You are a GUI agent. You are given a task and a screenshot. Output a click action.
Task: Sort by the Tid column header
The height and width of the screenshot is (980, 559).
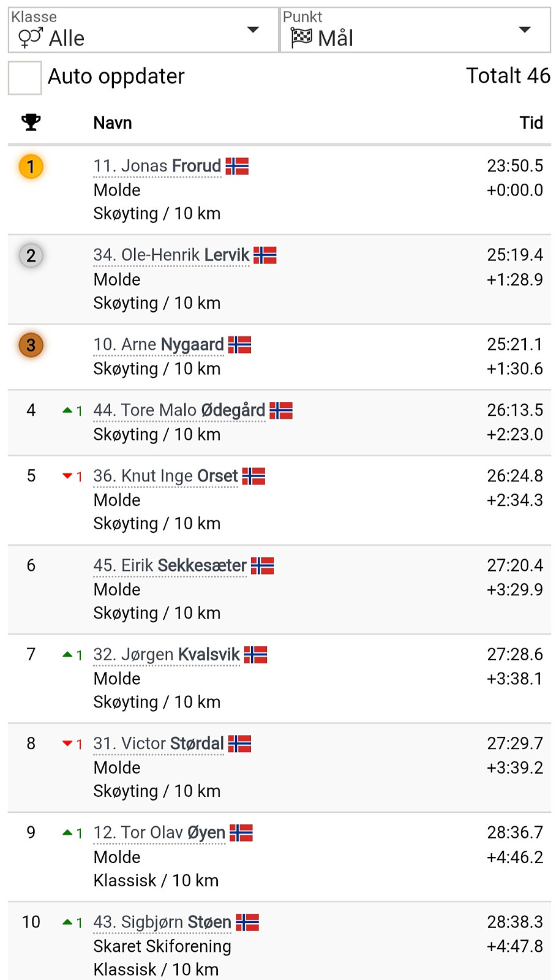531,123
